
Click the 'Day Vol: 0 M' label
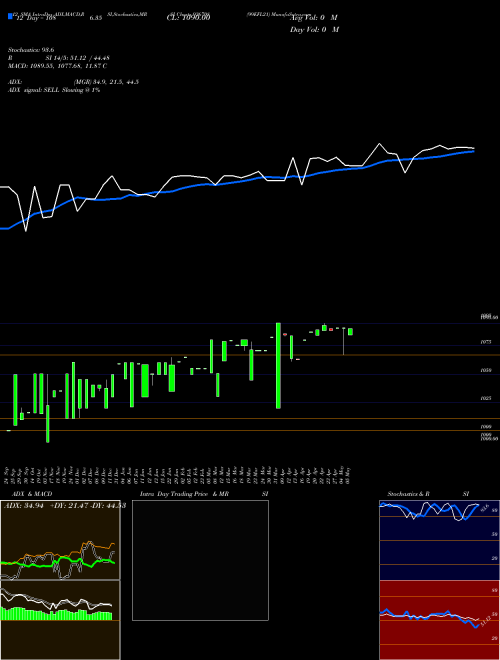click(x=314, y=30)
